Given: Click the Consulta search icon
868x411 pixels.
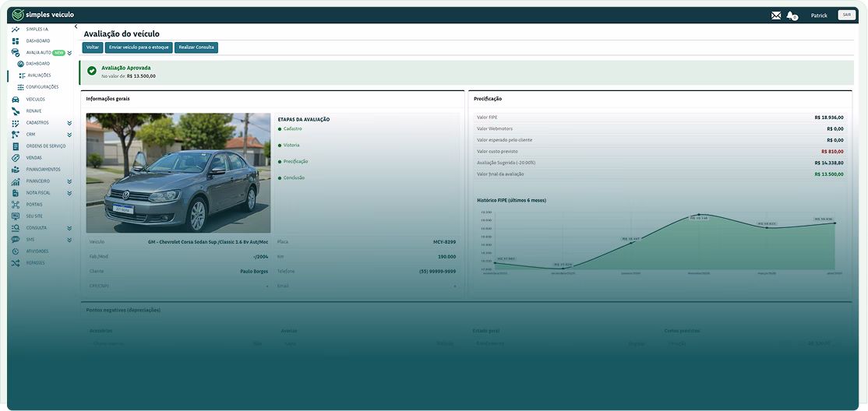Looking at the screenshot, I should [16, 228].
